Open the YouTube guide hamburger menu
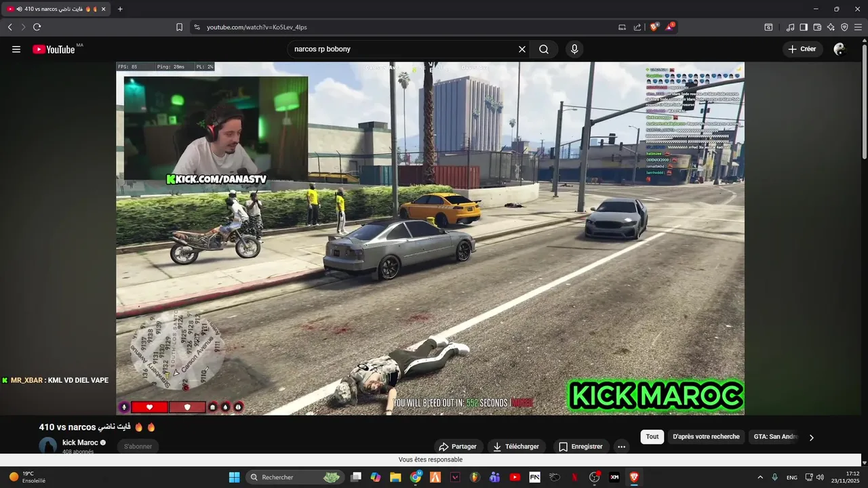The image size is (868, 488). 16,49
